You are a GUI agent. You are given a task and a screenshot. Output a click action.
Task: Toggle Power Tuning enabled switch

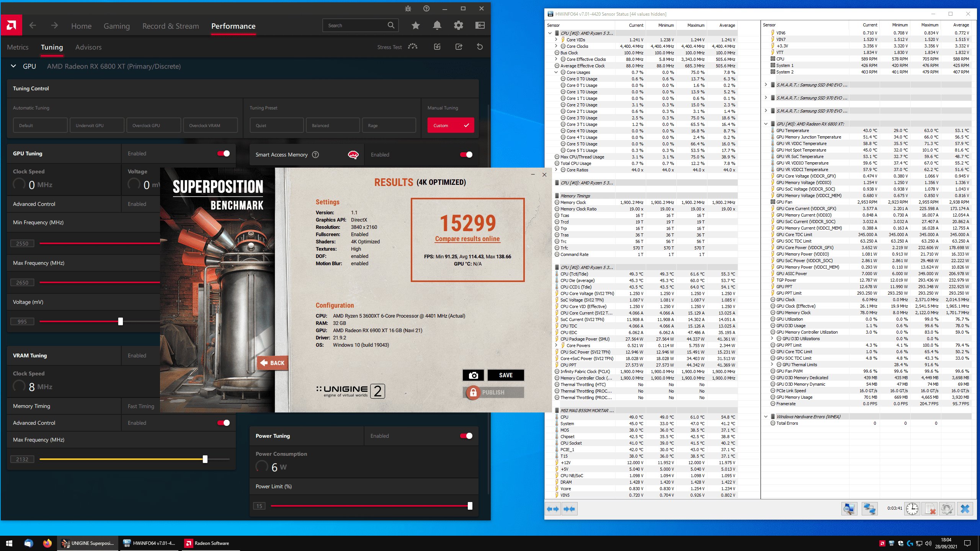(x=466, y=436)
